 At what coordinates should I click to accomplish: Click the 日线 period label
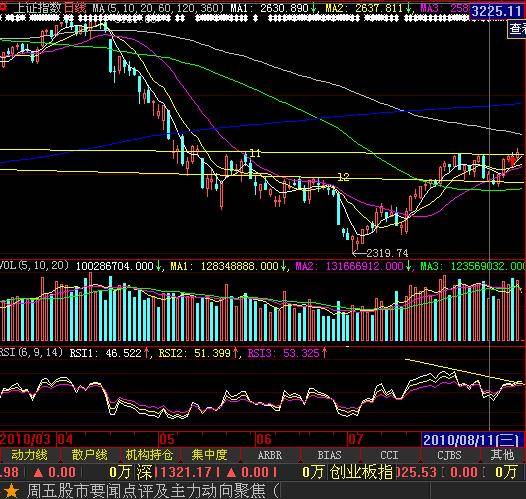75,8
